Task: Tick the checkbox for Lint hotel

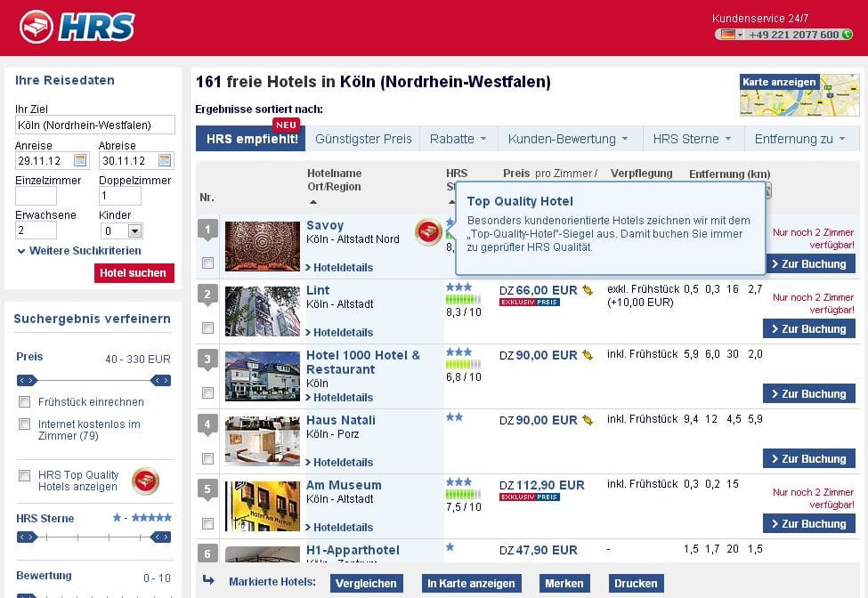Action: click(x=208, y=327)
